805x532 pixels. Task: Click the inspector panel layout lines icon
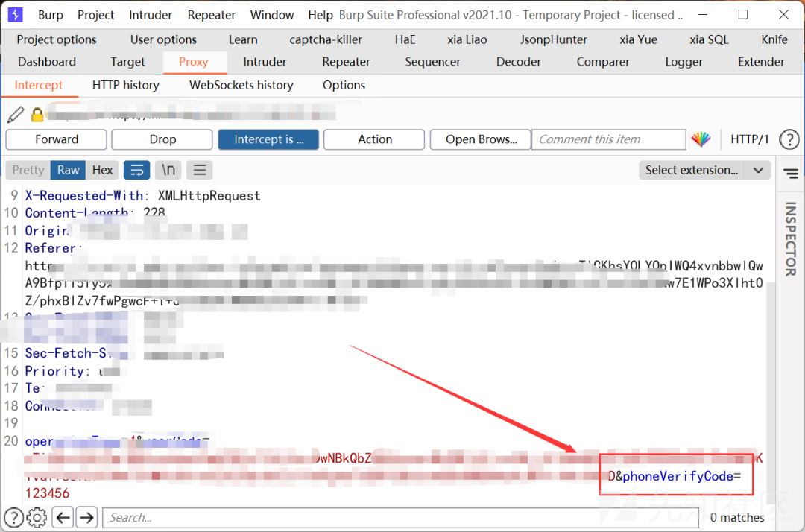pos(791,174)
